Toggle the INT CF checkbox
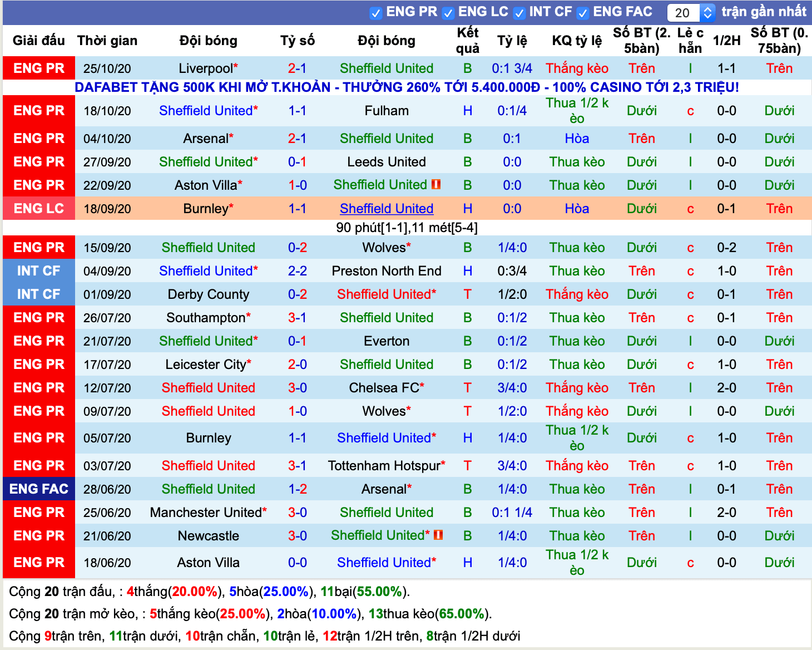The image size is (812, 650). 519,13
